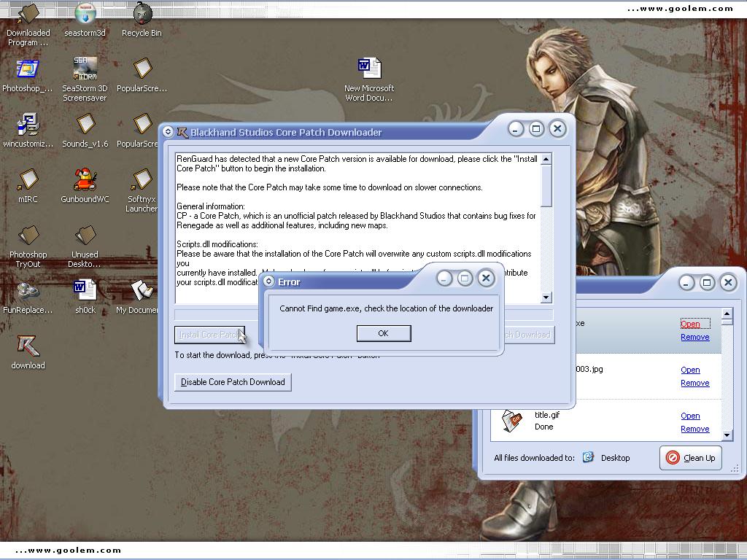Click the Clean Up button
Viewport: 747px width, 560px height.
(691, 458)
